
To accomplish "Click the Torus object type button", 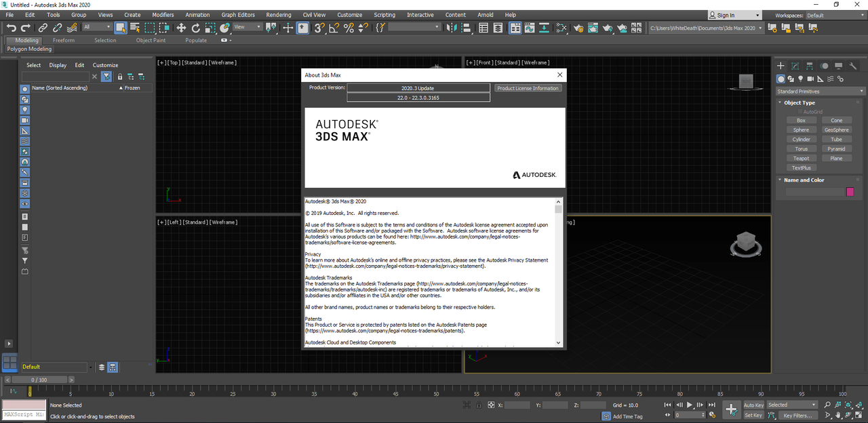I will [x=801, y=148].
